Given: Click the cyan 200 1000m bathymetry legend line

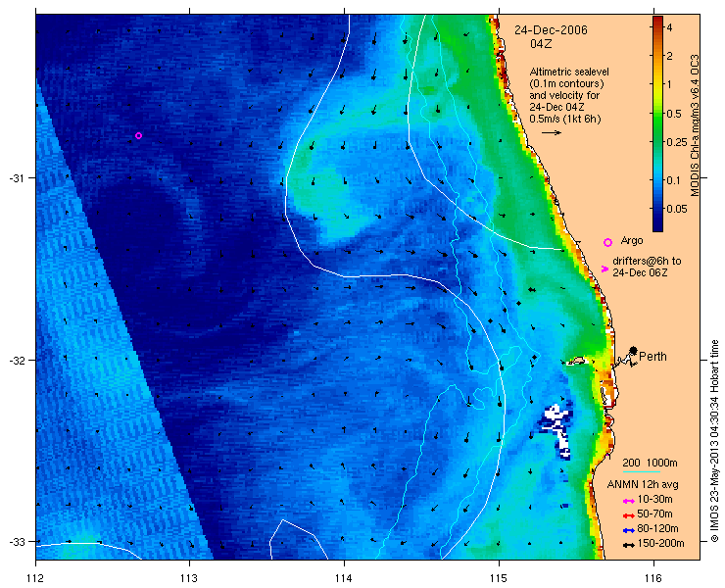Looking at the screenshot, I should (642, 472).
